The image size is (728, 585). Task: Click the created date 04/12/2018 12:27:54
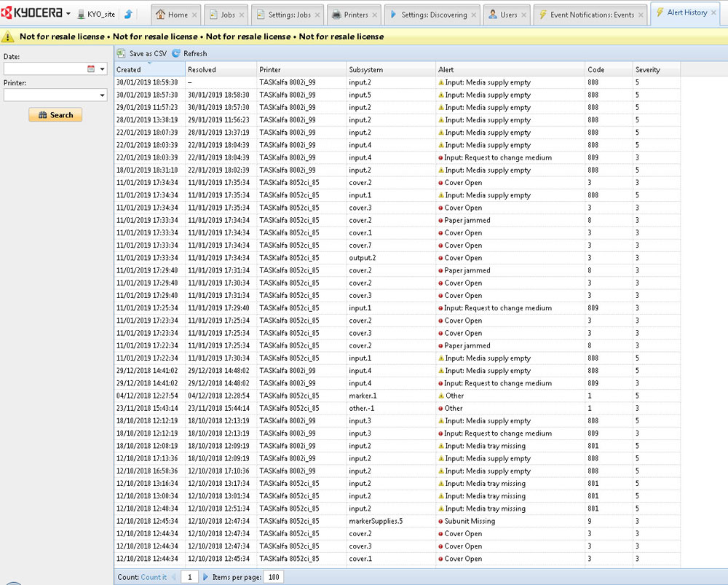point(147,396)
